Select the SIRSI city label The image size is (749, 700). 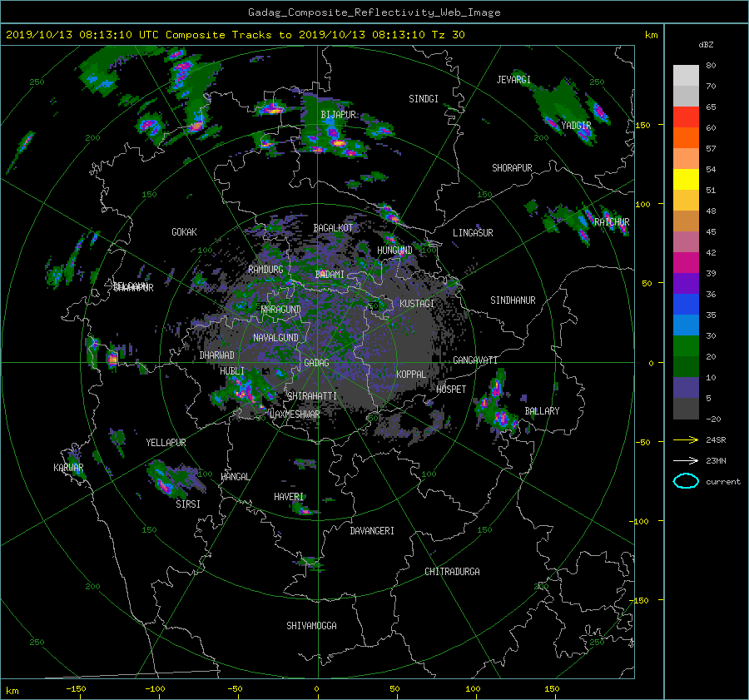188,504
